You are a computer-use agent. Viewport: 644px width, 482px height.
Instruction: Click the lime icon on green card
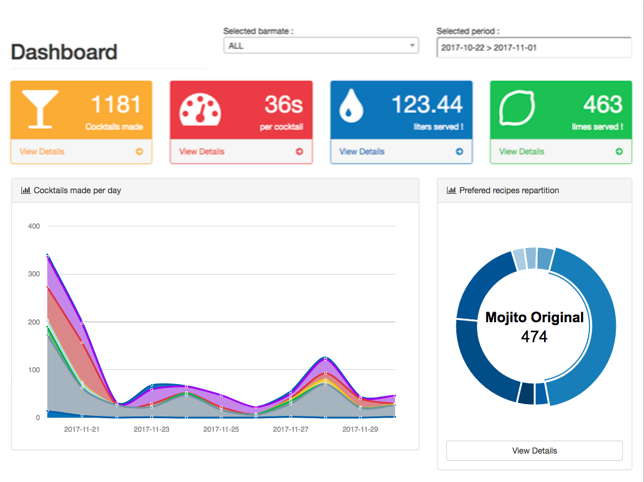517,109
